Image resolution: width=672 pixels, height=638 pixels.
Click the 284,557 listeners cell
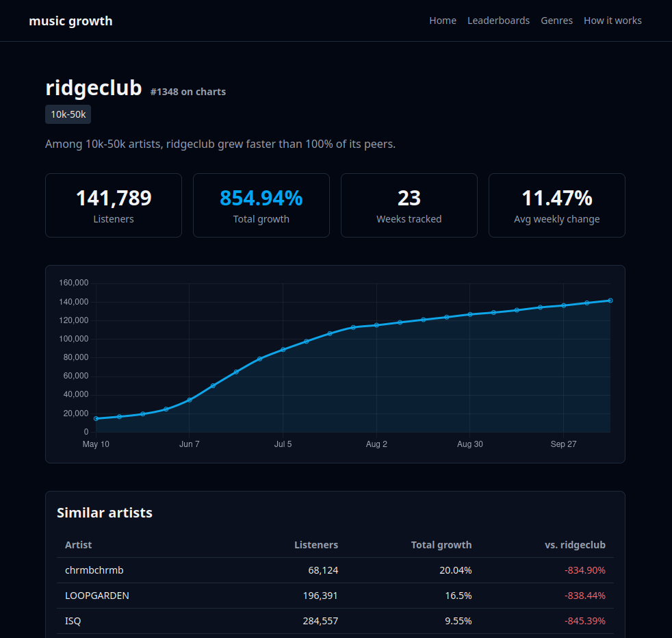[x=320, y=621]
